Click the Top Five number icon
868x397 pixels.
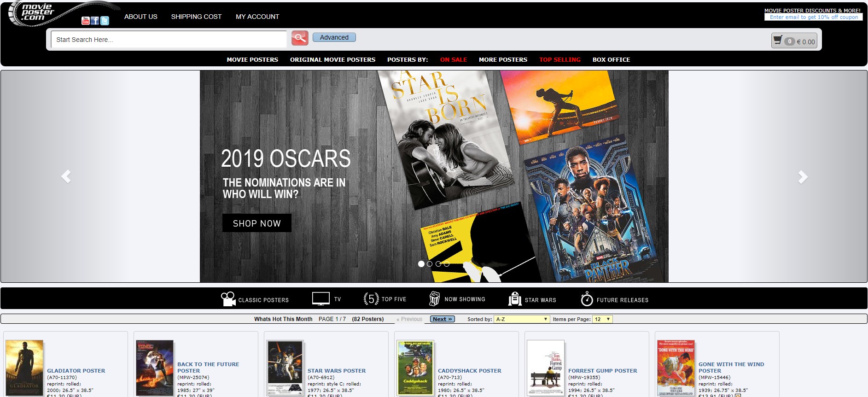pos(371,299)
